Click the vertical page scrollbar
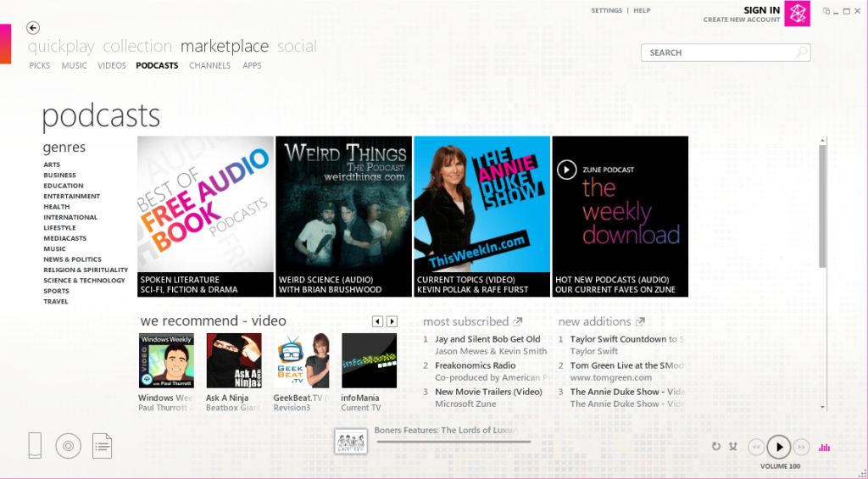The height and width of the screenshot is (479, 868). pyautogui.click(x=822, y=206)
